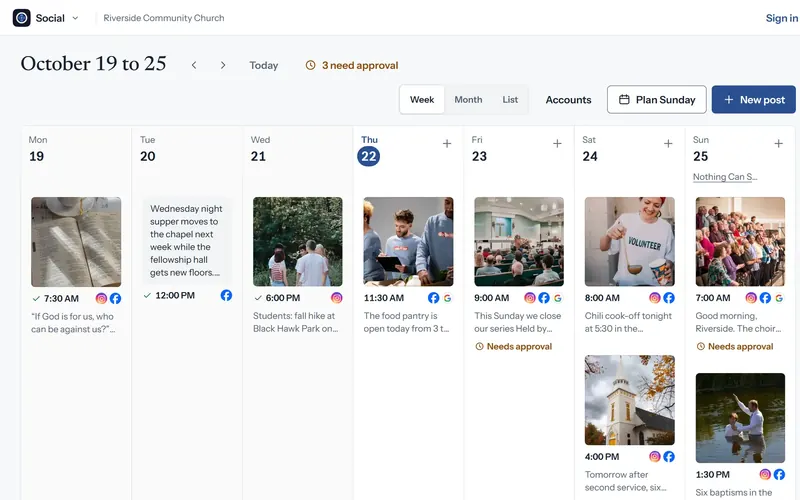Click Facebook icon on 1:30 PM Sunday post
Screen dimensions: 800x500
(779, 474)
